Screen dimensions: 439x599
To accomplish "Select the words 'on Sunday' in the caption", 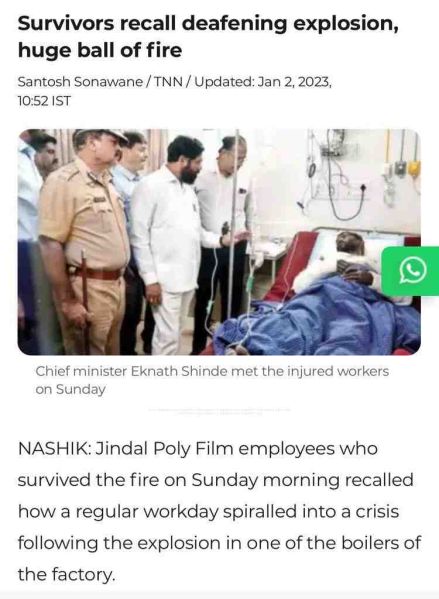I will 70,390.
